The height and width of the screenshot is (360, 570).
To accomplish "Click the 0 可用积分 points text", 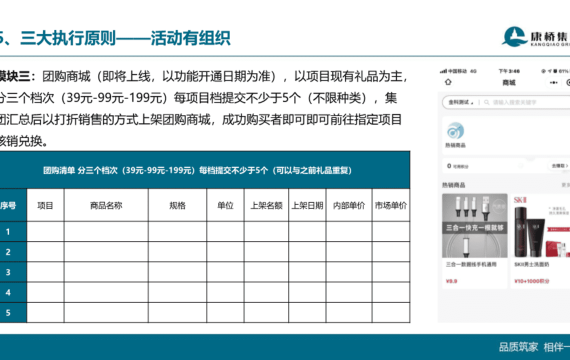I will 457,166.
